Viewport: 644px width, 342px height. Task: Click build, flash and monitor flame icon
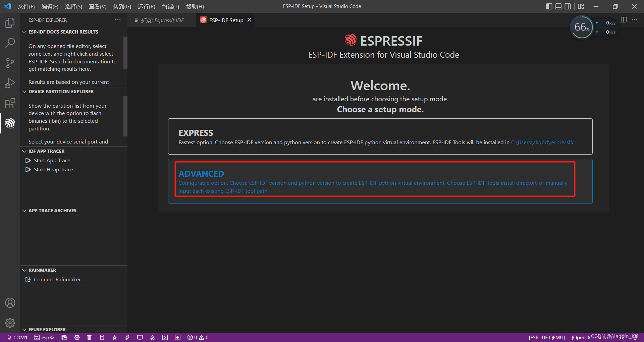coord(153,337)
